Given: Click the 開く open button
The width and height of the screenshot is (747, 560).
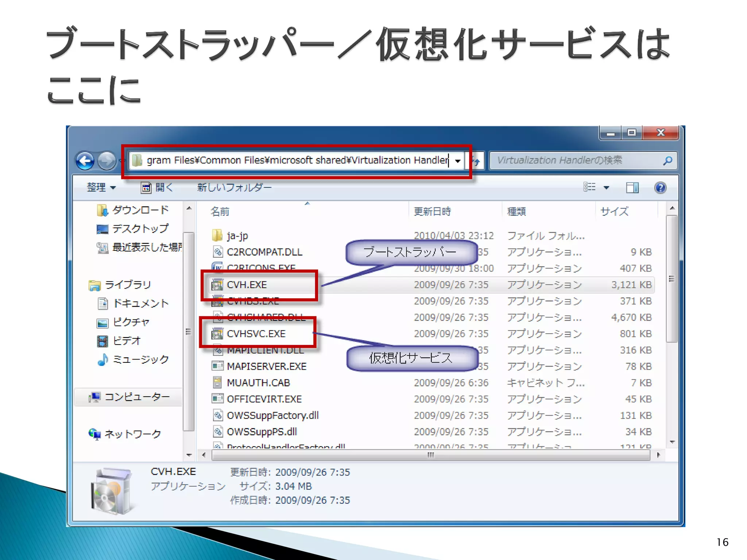Looking at the screenshot, I should click(157, 187).
